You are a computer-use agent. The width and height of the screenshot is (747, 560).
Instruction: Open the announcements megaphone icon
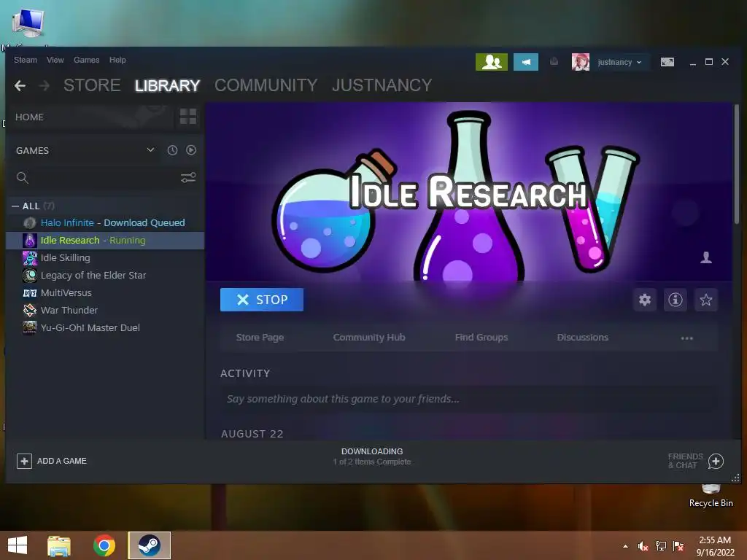coord(526,62)
